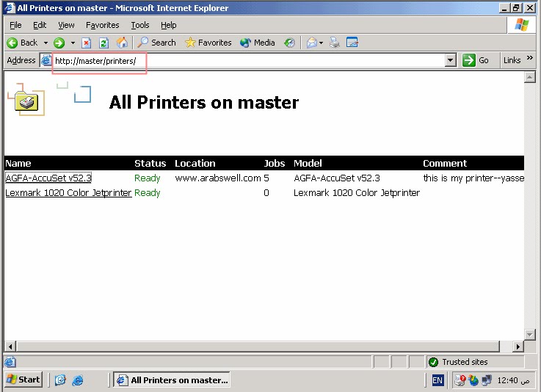Click the Go button

(476, 60)
